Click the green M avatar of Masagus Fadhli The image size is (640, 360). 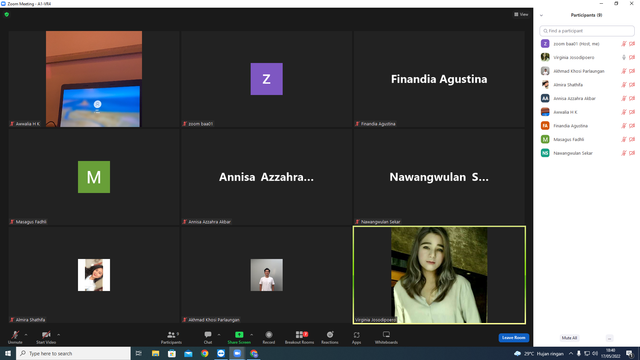(x=94, y=177)
